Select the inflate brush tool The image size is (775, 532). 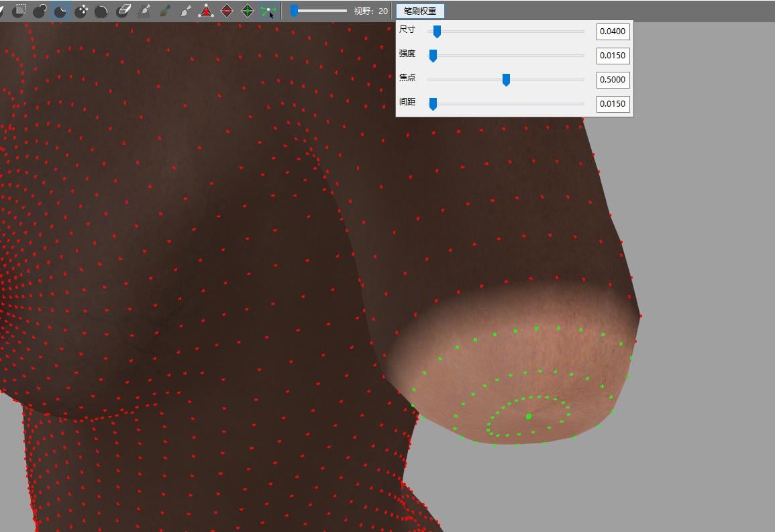40,10
